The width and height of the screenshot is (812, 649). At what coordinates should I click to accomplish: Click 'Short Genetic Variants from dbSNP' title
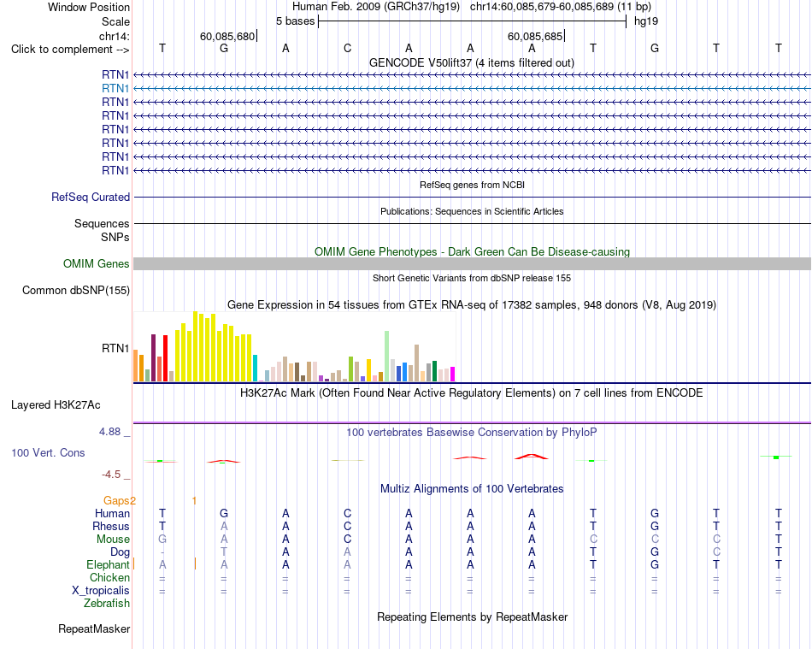[472, 278]
